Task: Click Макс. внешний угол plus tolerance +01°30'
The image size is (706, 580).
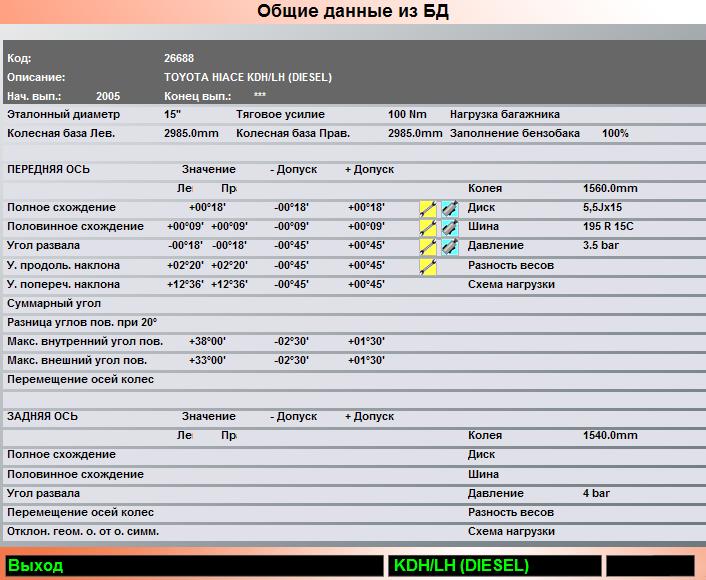Action: [x=366, y=360]
